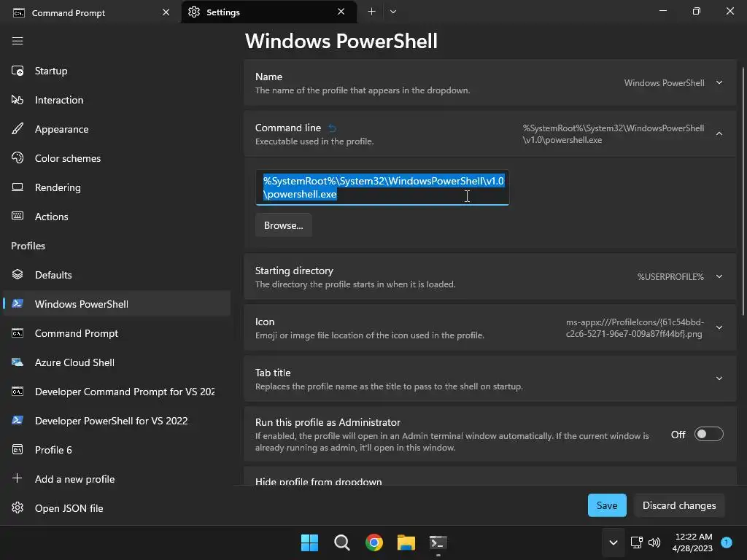The height and width of the screenshot is (560, 747).
Task: Switch to the Command Prompt tab
Action: tap(90, 12)
